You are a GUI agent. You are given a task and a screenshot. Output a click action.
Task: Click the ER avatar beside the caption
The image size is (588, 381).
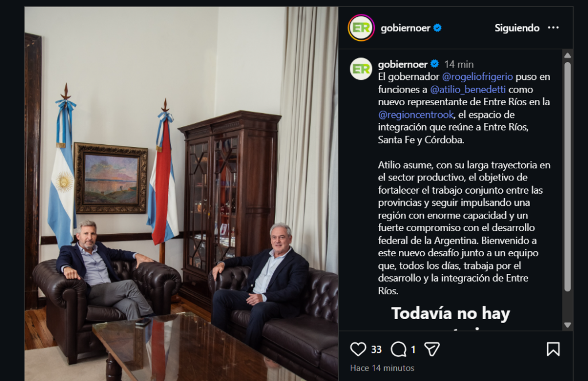361,69
